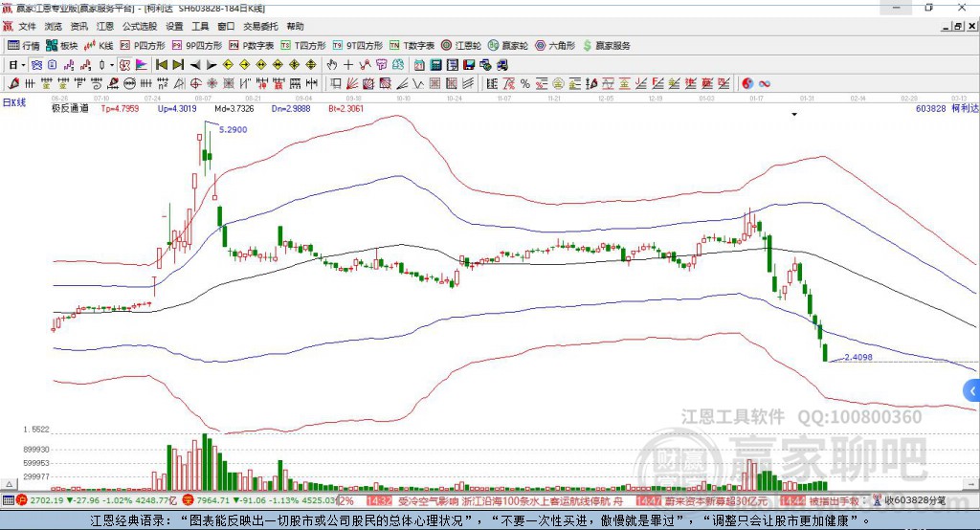The height and width of the screenshot is (530, 980).
Task: Launch the 江恩轮 Gann wheel
Action: click(x=461, y=46)
